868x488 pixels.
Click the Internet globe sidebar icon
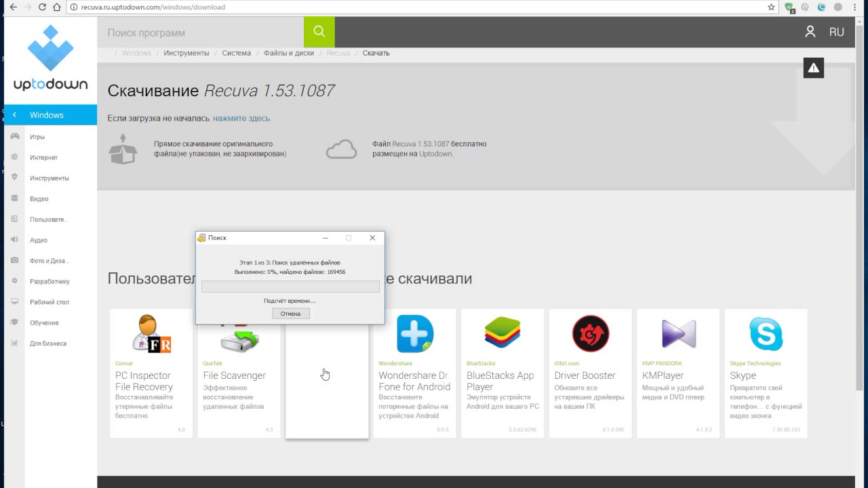pos(15,157)
